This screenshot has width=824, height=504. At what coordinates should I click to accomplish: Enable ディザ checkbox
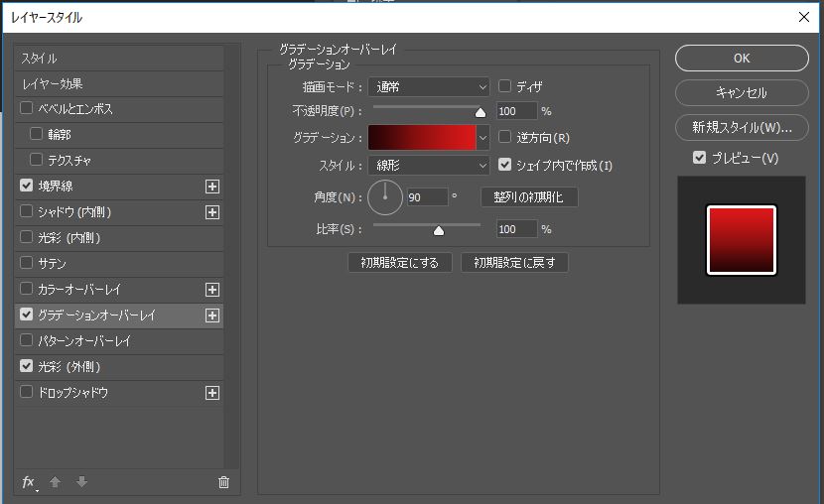coord(504,85)
